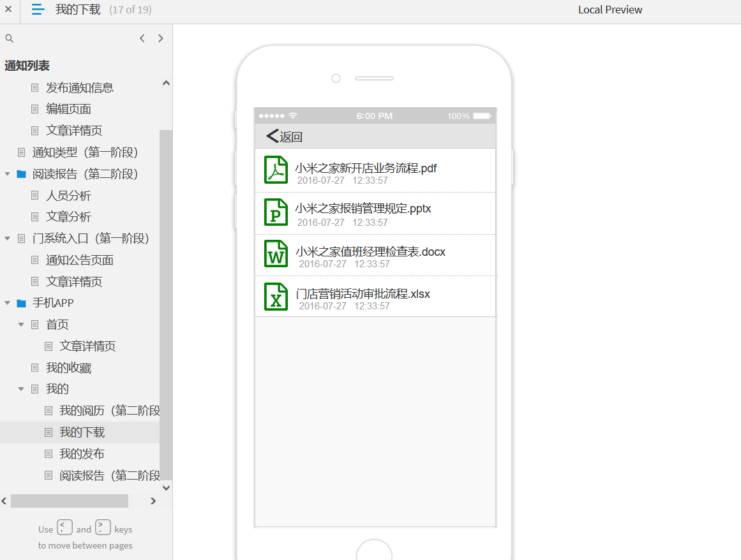Select 通知类型（第一阶段）in sitemap
Viewport: 741px width, 560px height.
(85, 152)
